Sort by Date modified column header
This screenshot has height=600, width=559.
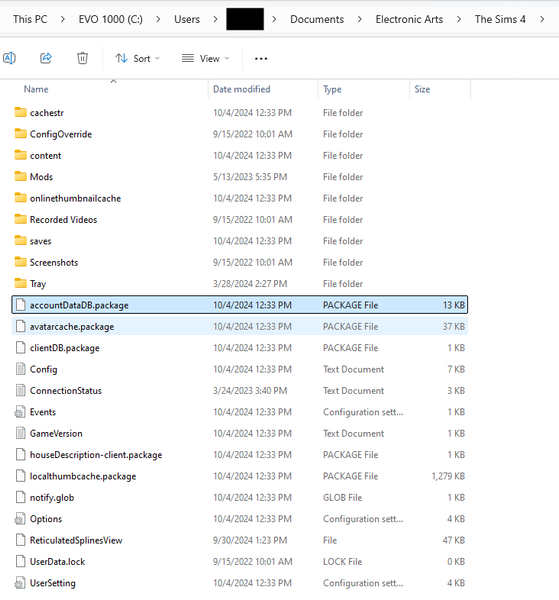coord(241,89)
